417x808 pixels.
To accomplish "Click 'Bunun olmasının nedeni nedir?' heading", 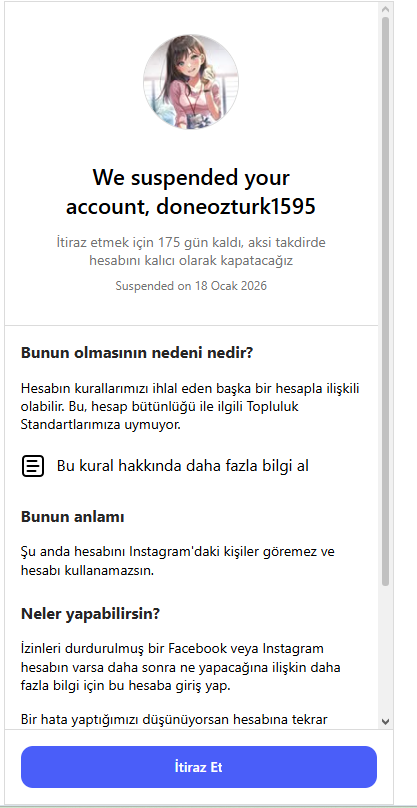I will click(x=137, y=354).
